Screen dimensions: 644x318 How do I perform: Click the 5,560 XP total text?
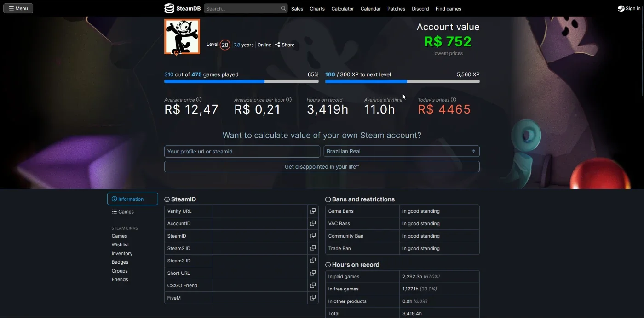click(x=468, y=74)
